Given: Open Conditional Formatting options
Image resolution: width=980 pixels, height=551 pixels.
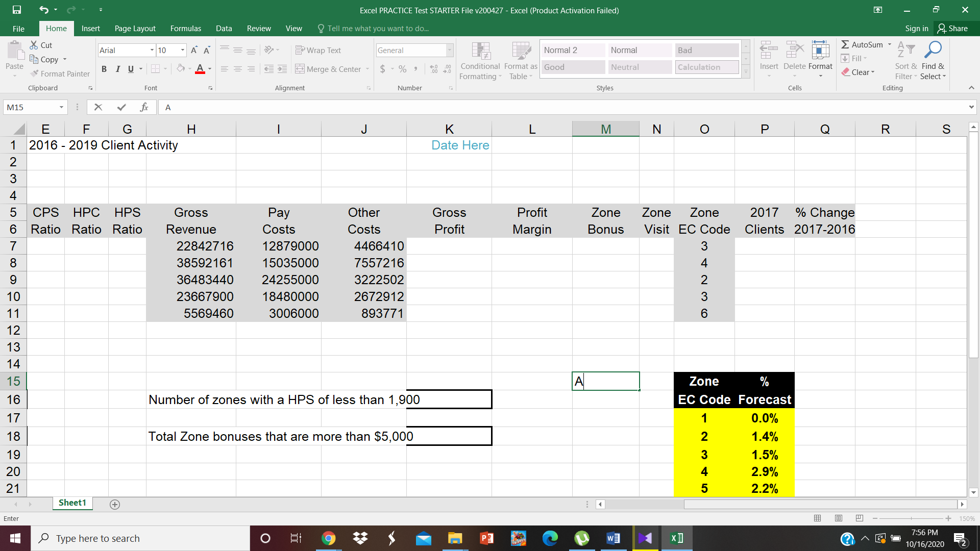Looking at the screenshot, I should pos(480,60).
